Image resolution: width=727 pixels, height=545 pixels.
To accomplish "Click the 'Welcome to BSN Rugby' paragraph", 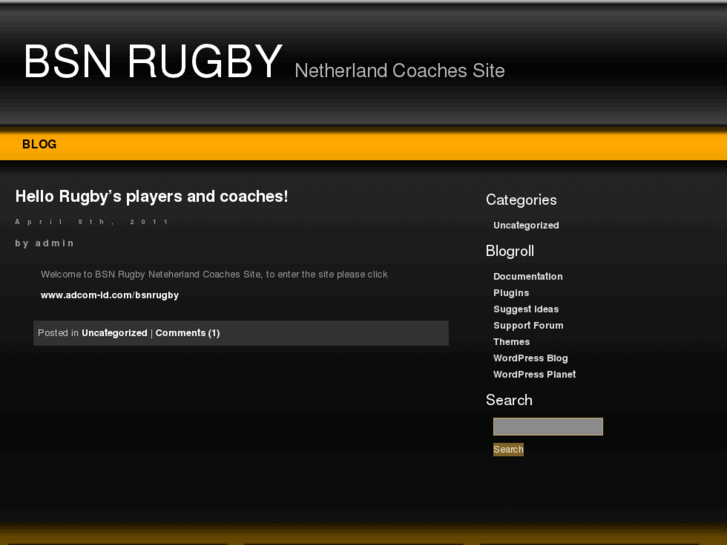I will click(x=214, y=275).
